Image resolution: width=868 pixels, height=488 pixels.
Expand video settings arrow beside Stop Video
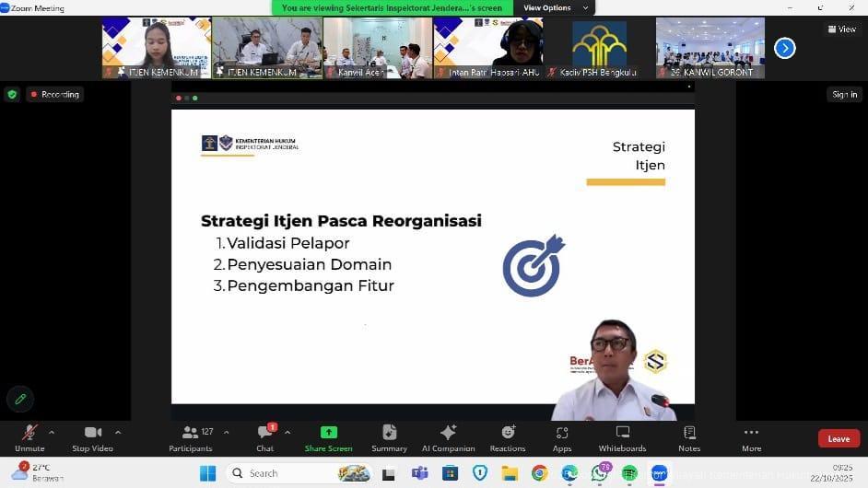[118, 432]
